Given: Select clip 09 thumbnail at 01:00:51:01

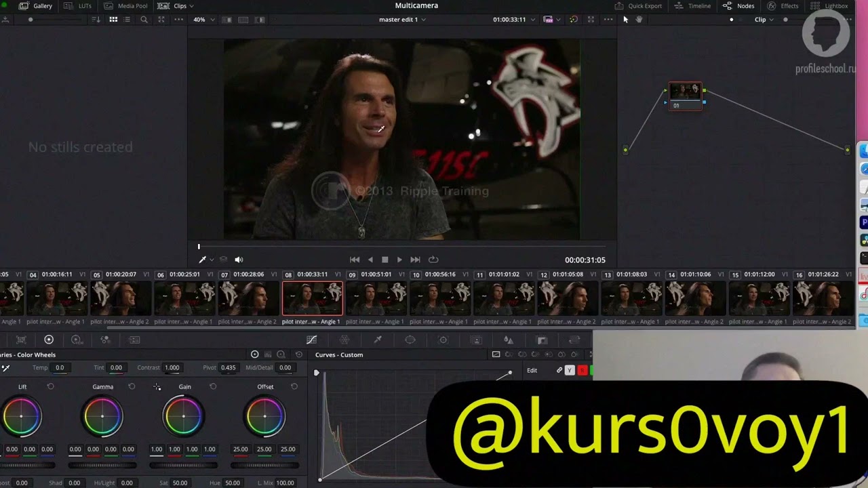Looking at the screenshot, I should 376,298.
